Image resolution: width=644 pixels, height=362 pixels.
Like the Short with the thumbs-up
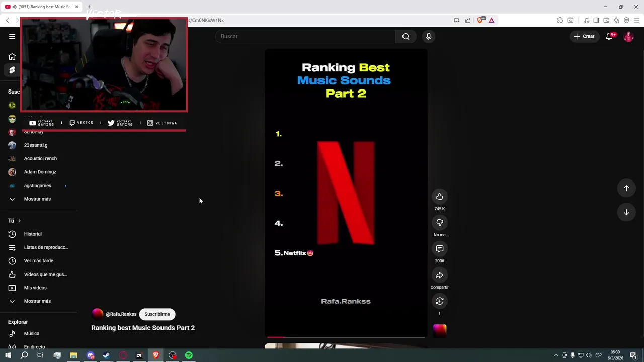[440, 197]
